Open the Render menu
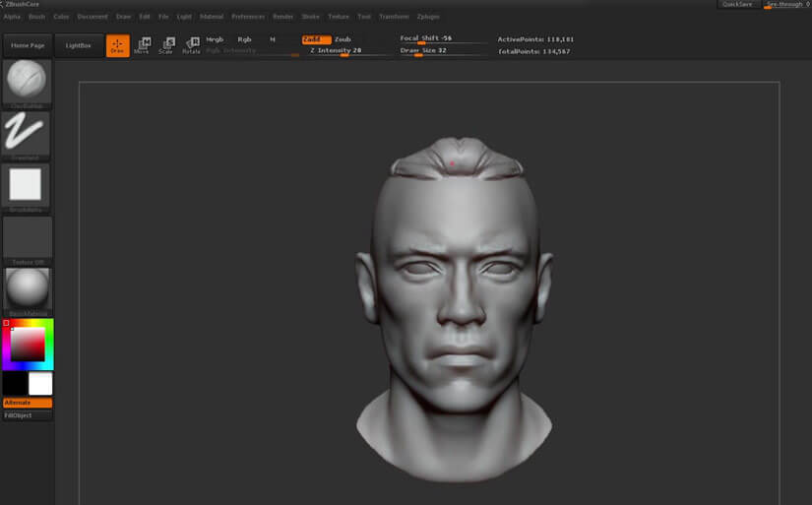The width and height of the screenshot is (812, 505). click(x=282, y=17)
